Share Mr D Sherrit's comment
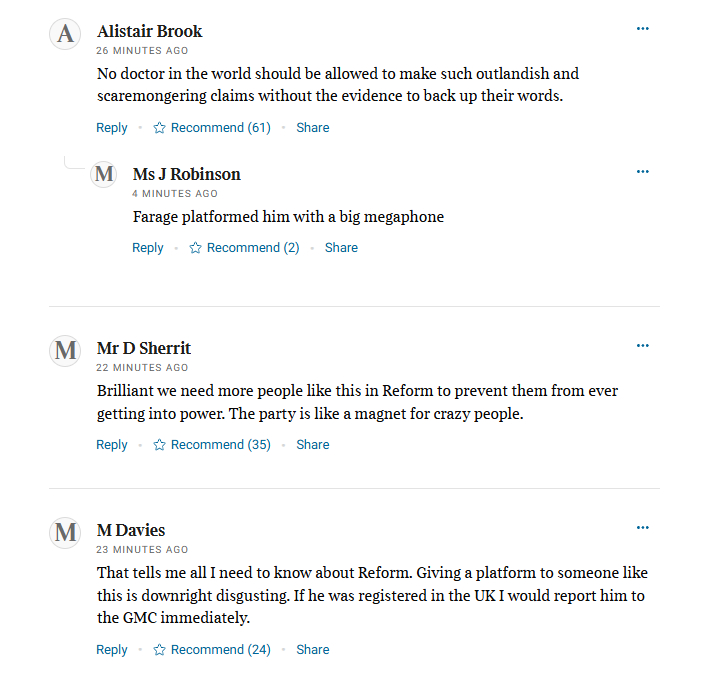This screenshot has width=702, height=673. pyautogui.click(x=312, y=445)
